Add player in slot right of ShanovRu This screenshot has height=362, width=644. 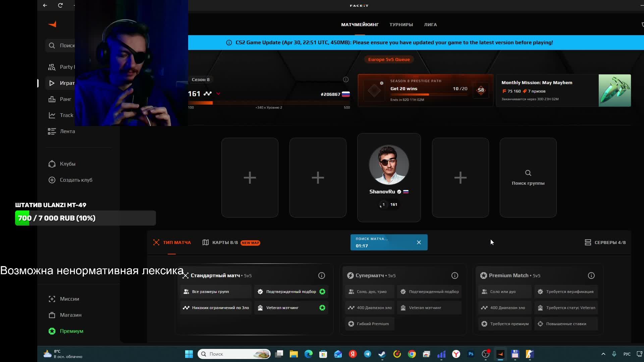[x=461, y=178]
